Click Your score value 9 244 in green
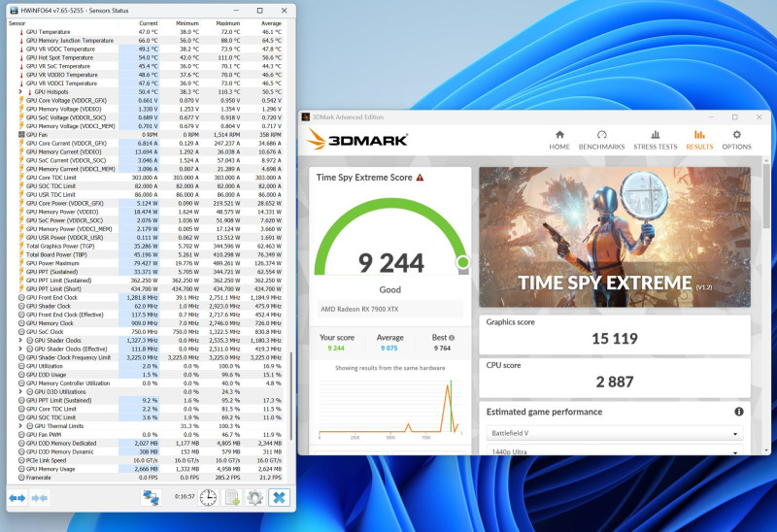777x532 pixels. [336, 349]
